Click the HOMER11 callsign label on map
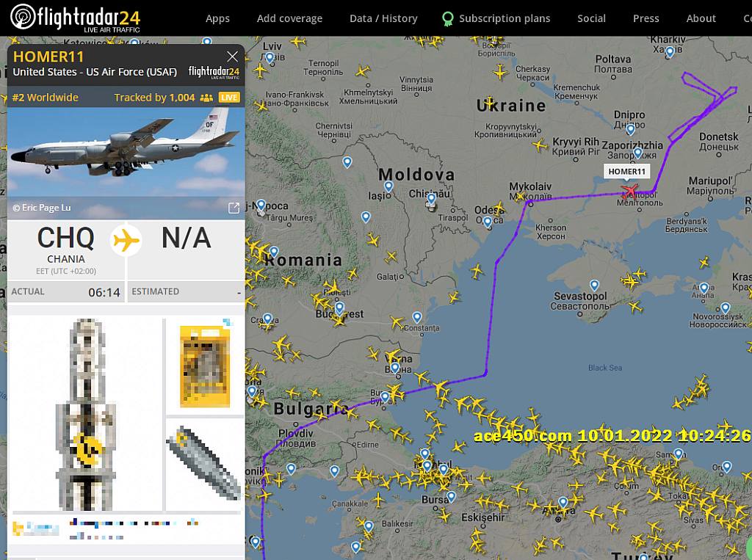Viewport: 752px width, 560px height. click(x=627, y=172)
